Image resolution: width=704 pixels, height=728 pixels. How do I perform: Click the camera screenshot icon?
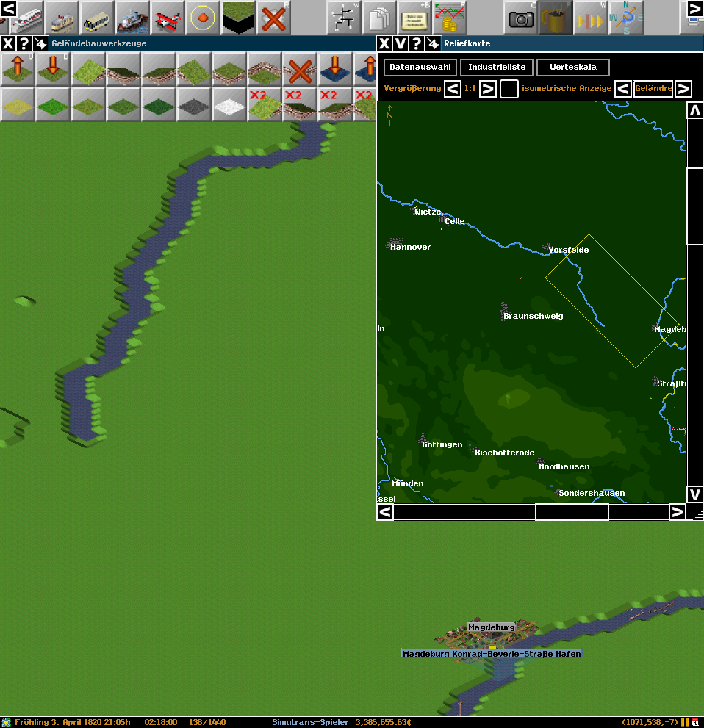[x=521, y=18]
